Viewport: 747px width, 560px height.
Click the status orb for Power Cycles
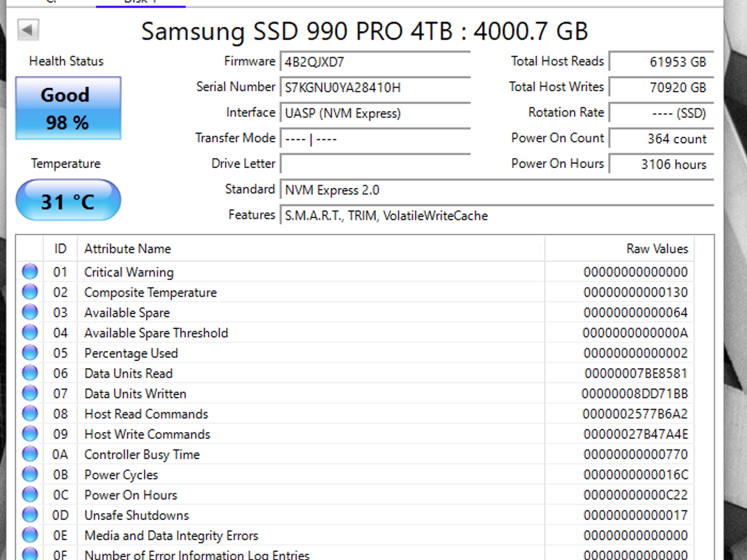coord(30,475)
